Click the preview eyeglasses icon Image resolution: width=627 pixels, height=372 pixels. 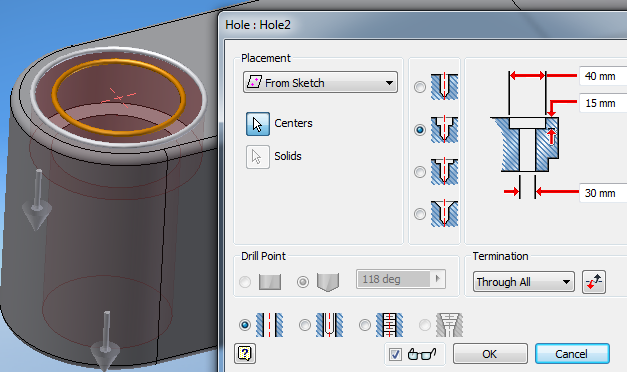tap(421, 354)
